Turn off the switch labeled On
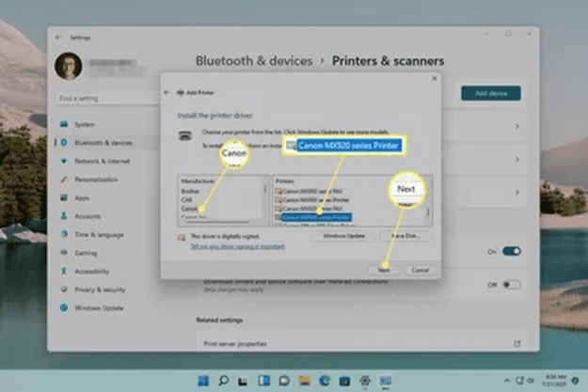 pos(512,251)
